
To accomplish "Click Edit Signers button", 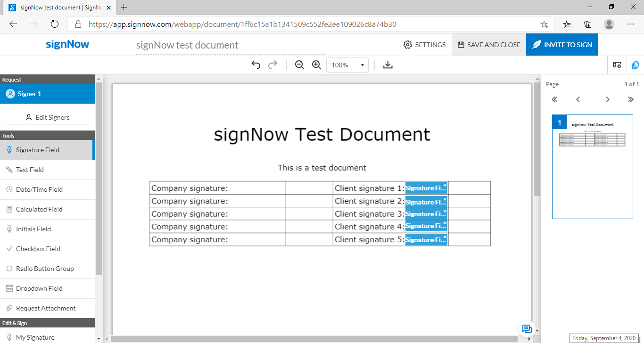I will tap(47, 117).
